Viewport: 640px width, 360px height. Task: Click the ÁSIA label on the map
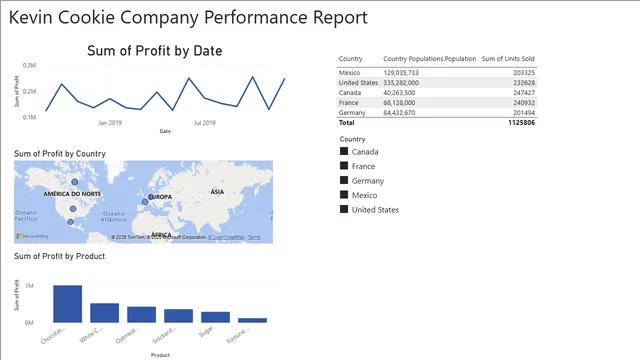click(x=217, y=192)
